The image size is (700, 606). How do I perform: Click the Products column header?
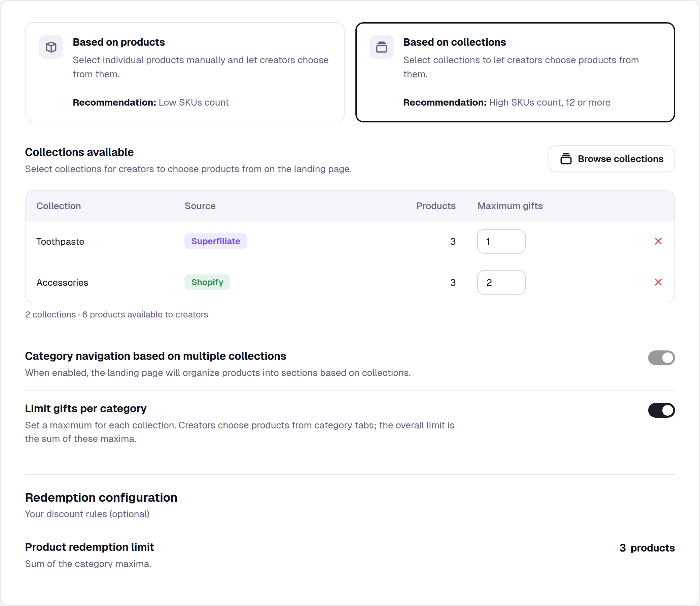click(436, 206)
